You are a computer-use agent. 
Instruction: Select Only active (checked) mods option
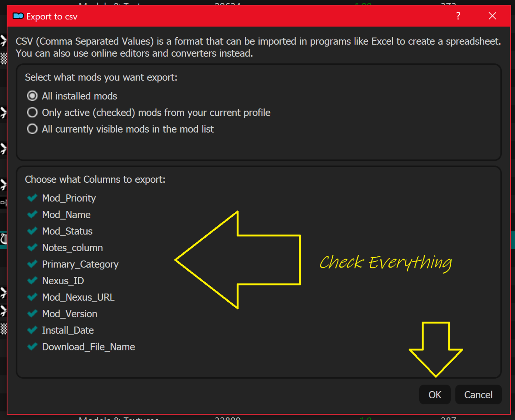pos(32,112)
